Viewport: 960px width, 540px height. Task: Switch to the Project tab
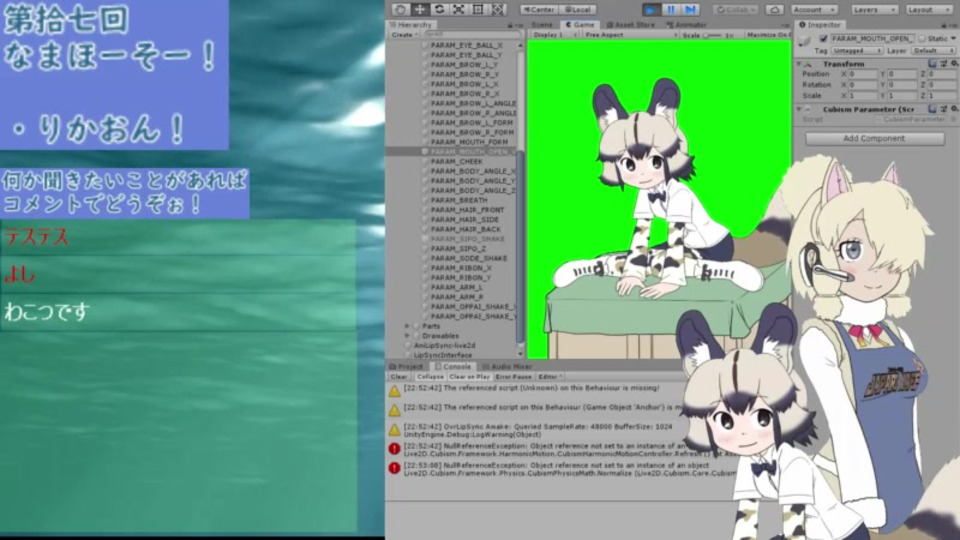(x=407, y=367)
